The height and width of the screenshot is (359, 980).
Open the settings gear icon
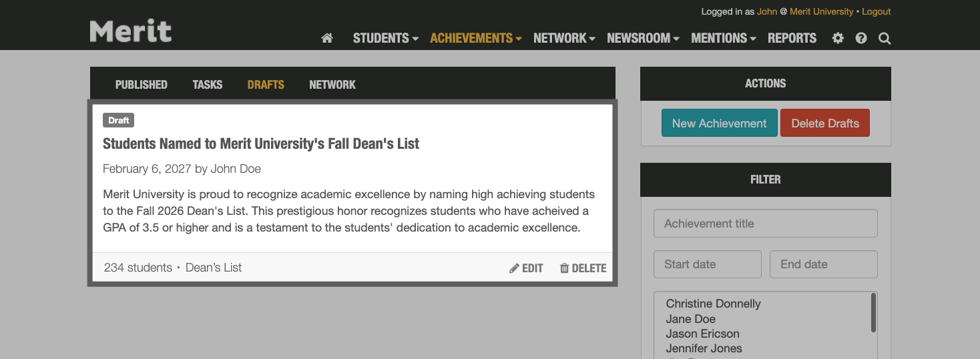(x=838, y=39)
